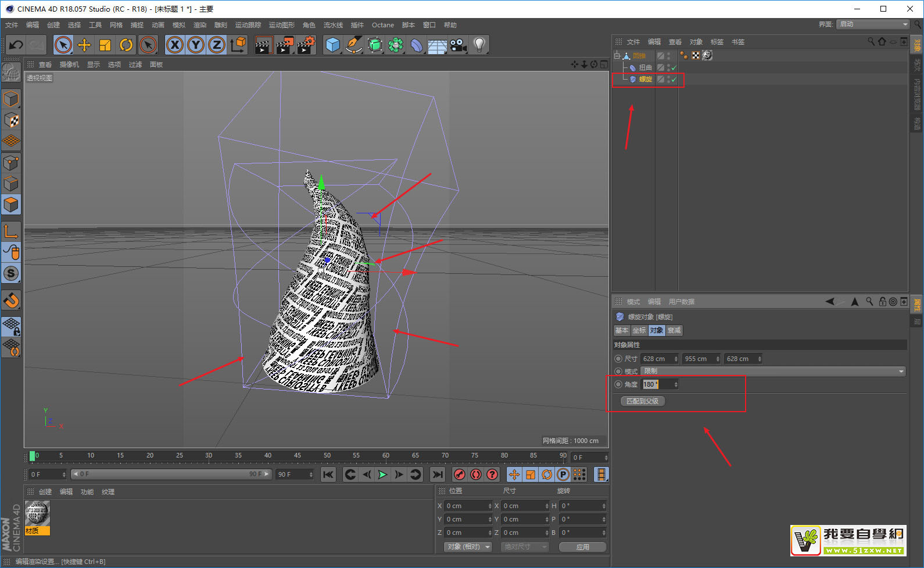Play the animation forward
The image size is (924, 568).
click(382, 474)
